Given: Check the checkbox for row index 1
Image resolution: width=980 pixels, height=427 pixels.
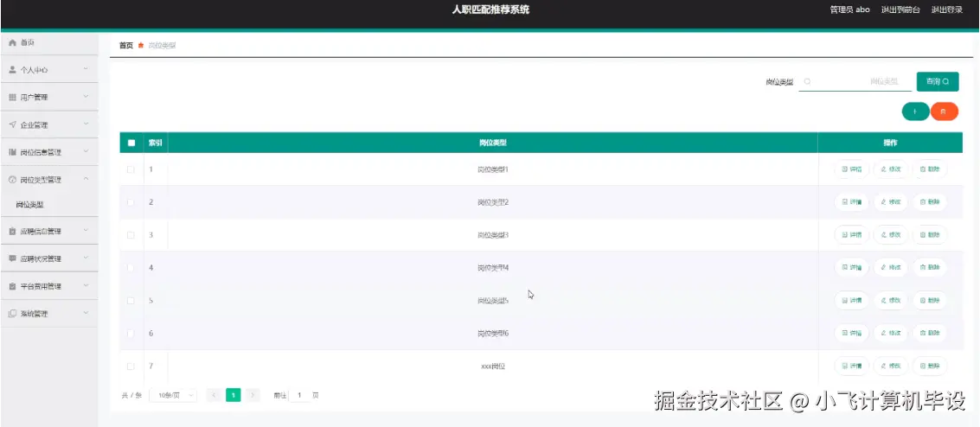Looking at the screenshot, I should click(131, 169).
